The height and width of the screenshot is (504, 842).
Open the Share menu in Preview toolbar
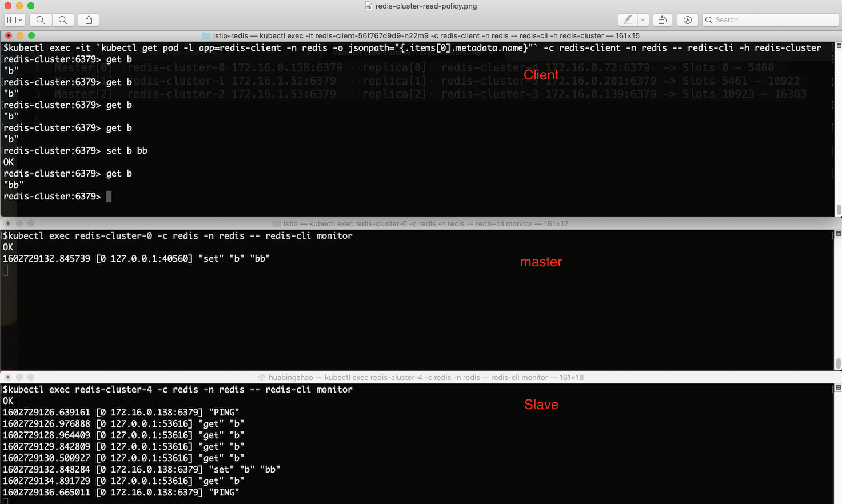point(89,20)
